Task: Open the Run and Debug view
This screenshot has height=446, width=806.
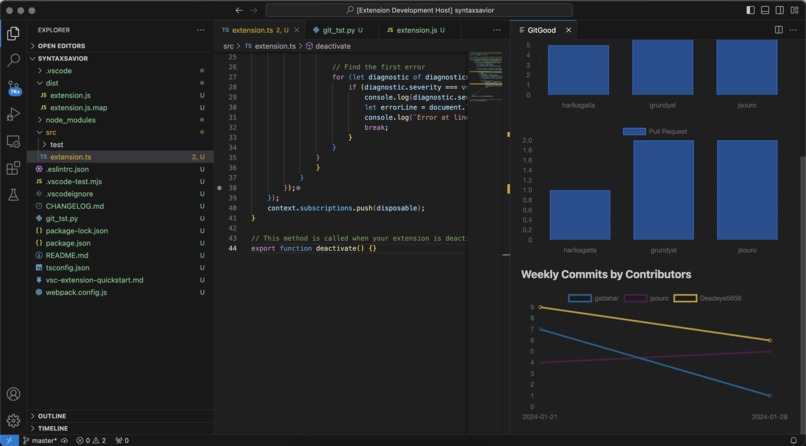Action: pyautogui.click(x=13, y=114)
